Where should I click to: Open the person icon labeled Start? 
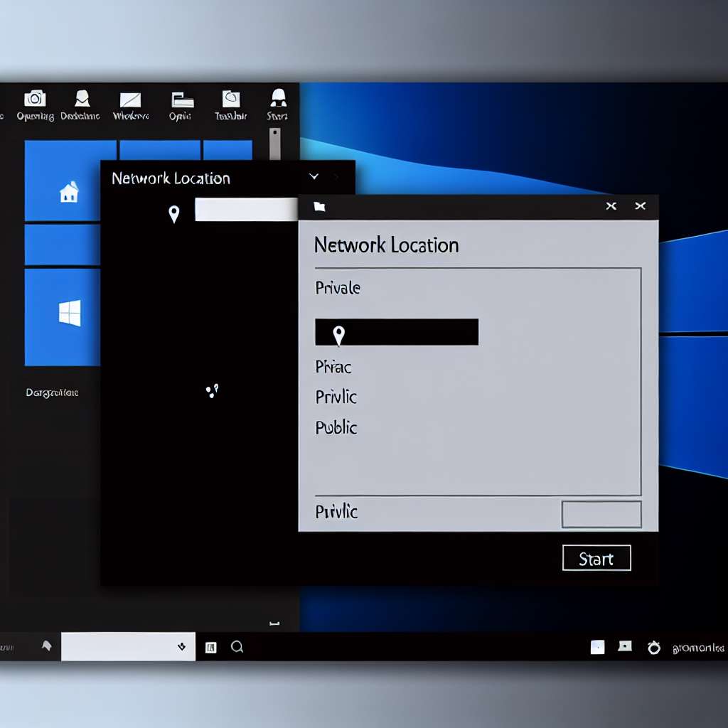tap(278, 97)
